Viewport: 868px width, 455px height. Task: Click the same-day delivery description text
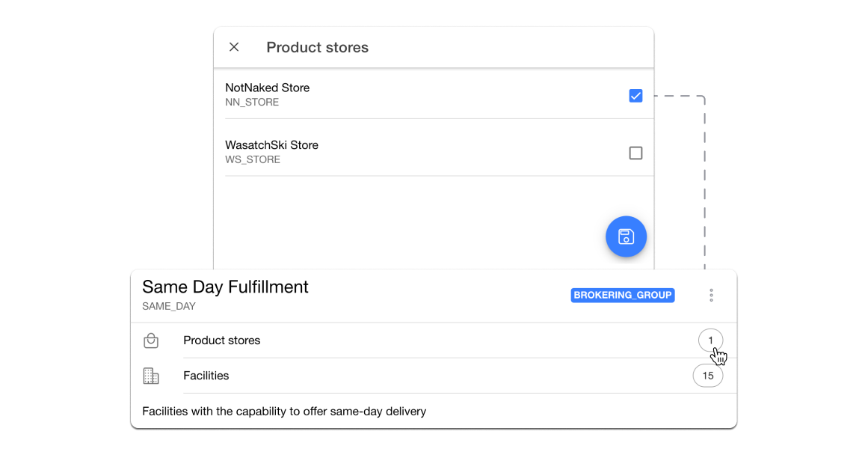coord(284,411)
